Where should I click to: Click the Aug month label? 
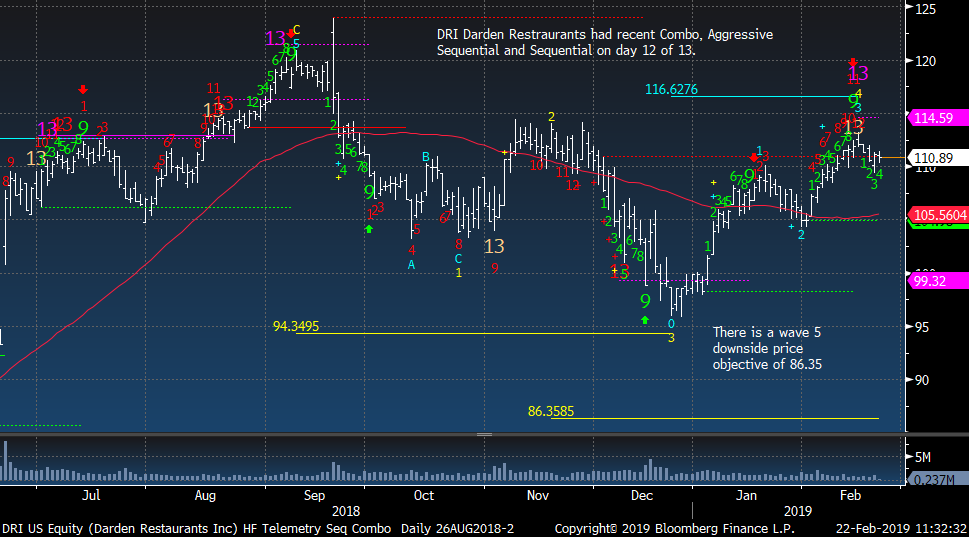205,496
